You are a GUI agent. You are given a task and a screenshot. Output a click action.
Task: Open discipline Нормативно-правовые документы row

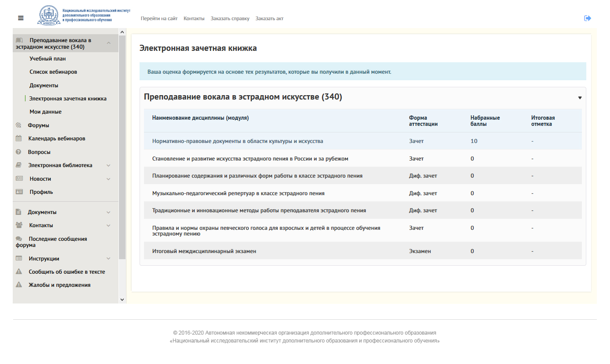237,141
